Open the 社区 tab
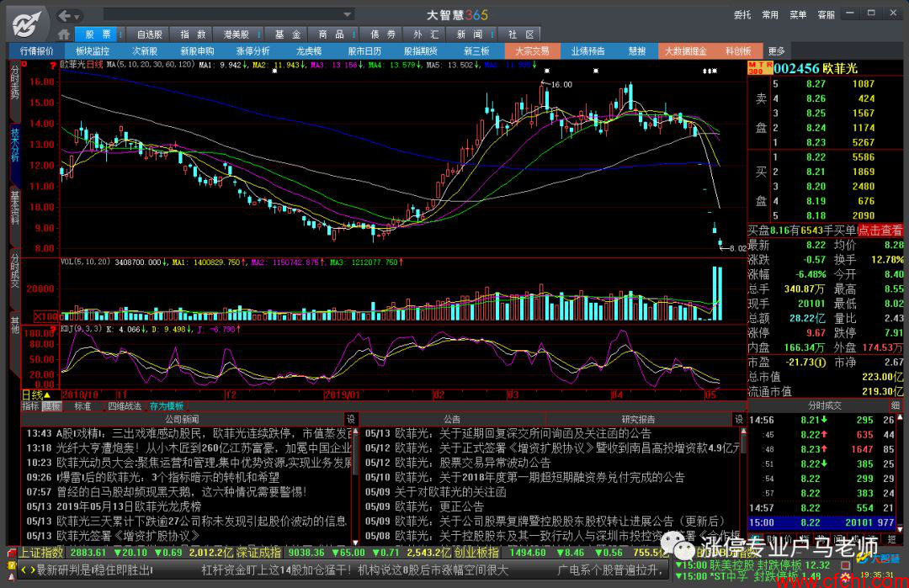 click(520, 34)
